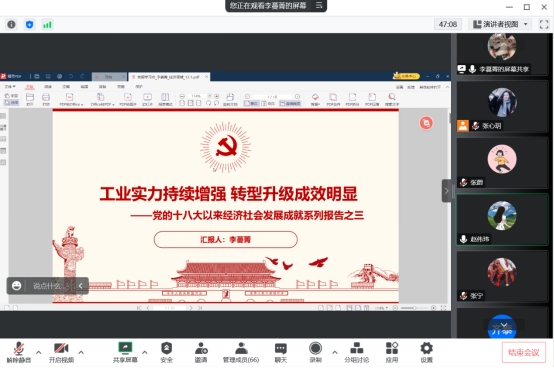Enter full screen mode icon
Screen dimensions: 554x368
(x=544, y=24)
